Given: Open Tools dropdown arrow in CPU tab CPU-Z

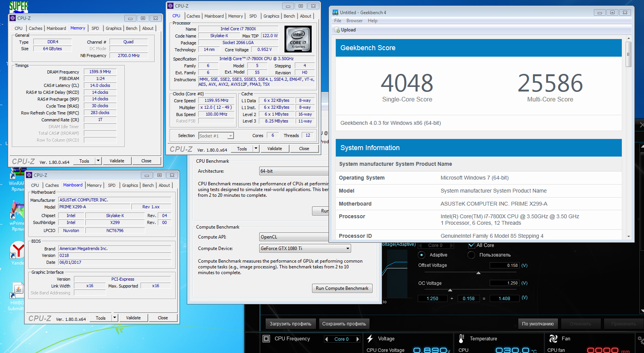Looking at the screenshot, I should (256, 149).
